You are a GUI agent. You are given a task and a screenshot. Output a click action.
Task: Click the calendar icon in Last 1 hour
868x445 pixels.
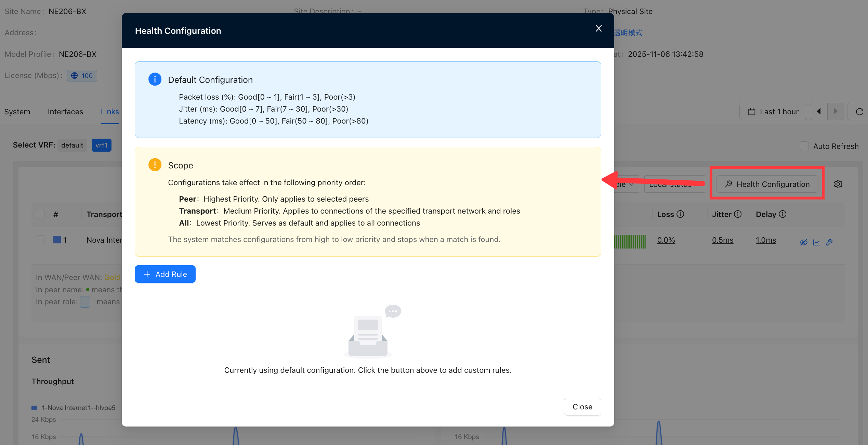752,112
